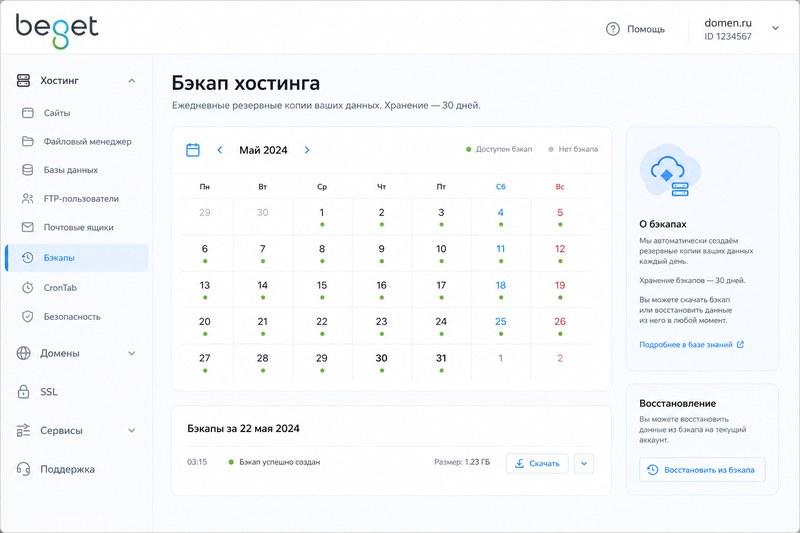Click the Помощь help link
The width and height of the screenshot is (800, 533).
[645, 29]
